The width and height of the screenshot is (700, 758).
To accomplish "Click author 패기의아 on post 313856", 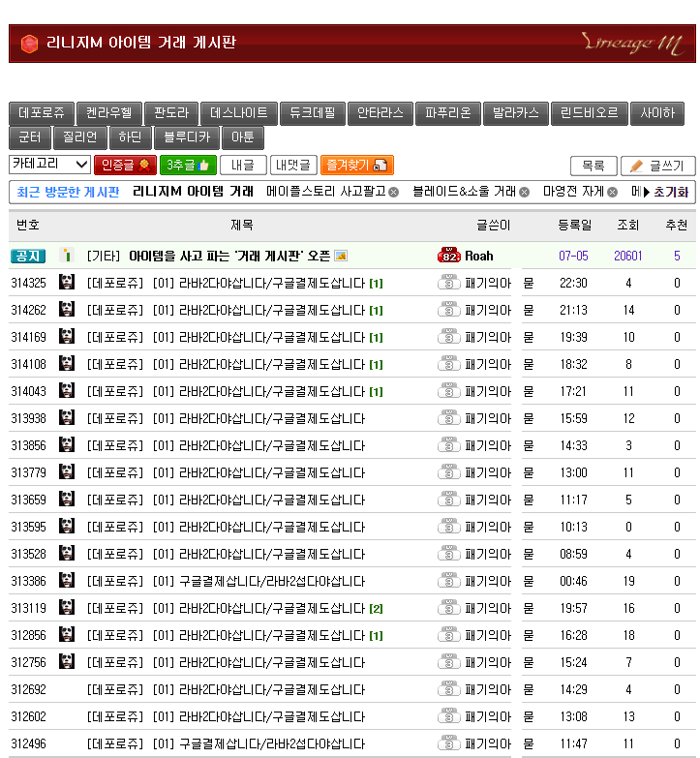I will point(488,445).
